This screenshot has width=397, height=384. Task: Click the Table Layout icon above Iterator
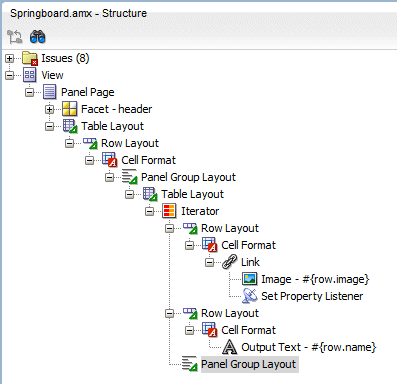(150, 194)
